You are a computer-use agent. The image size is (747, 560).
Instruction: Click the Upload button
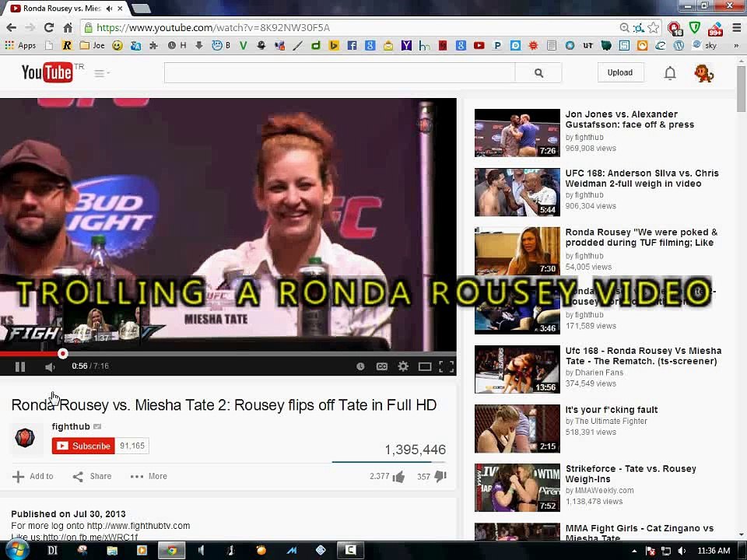620,72
